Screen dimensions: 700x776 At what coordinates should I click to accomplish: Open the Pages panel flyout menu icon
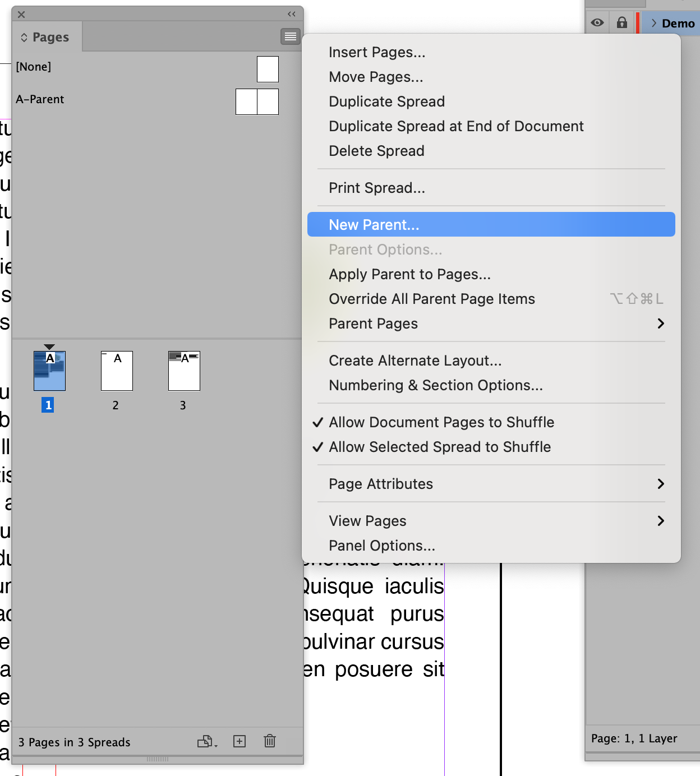pos(290,36)
